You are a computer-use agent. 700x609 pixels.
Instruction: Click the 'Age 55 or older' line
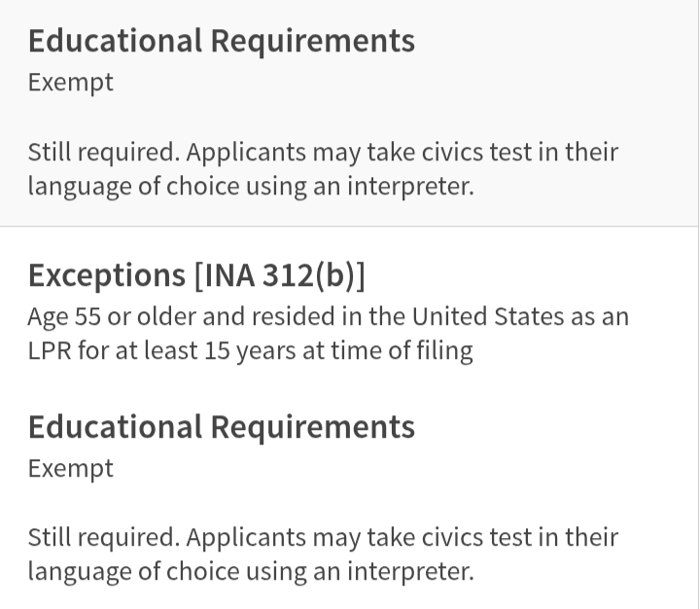coord(329,317)
